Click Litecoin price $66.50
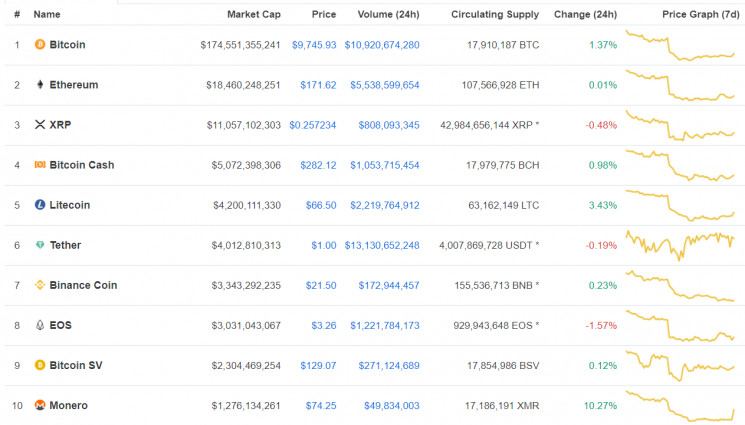This screenshot has height=425, width=745. 321,205
